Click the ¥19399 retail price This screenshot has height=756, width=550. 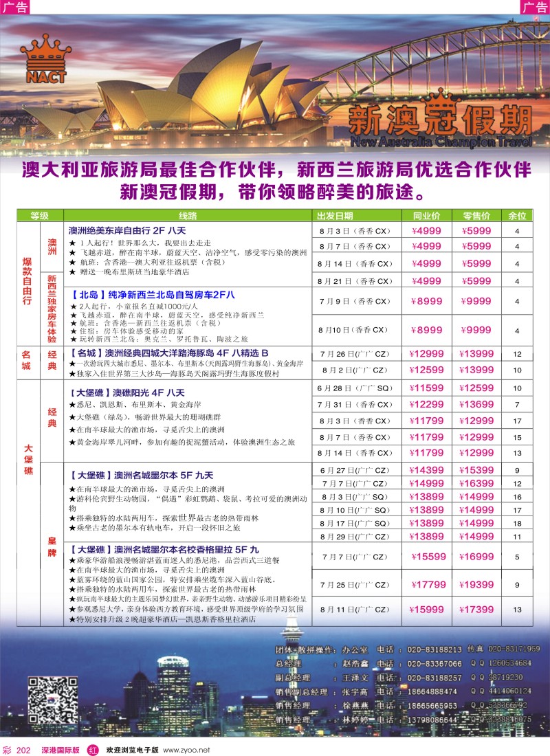pos(476,584)
